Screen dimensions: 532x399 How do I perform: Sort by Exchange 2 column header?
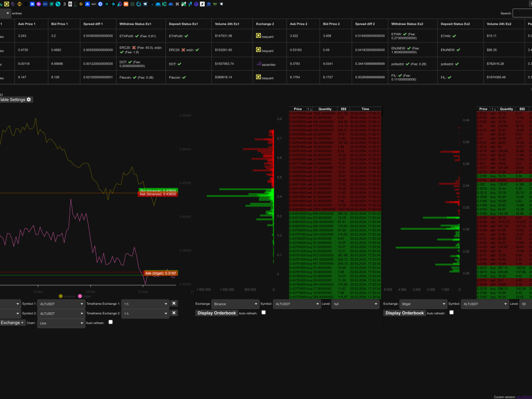click(269, 24)
